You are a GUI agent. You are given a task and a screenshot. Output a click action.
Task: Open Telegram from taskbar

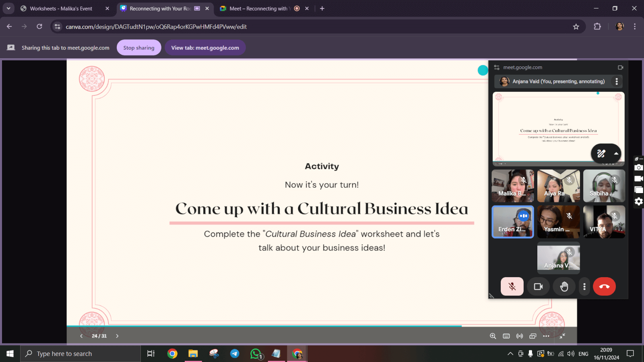click(x=235, y=354)
